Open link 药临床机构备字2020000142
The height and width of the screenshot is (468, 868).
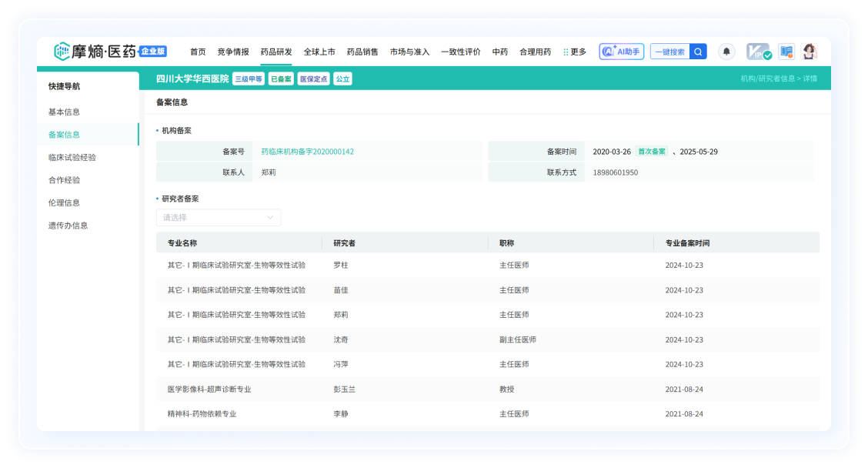click(307, 152)
